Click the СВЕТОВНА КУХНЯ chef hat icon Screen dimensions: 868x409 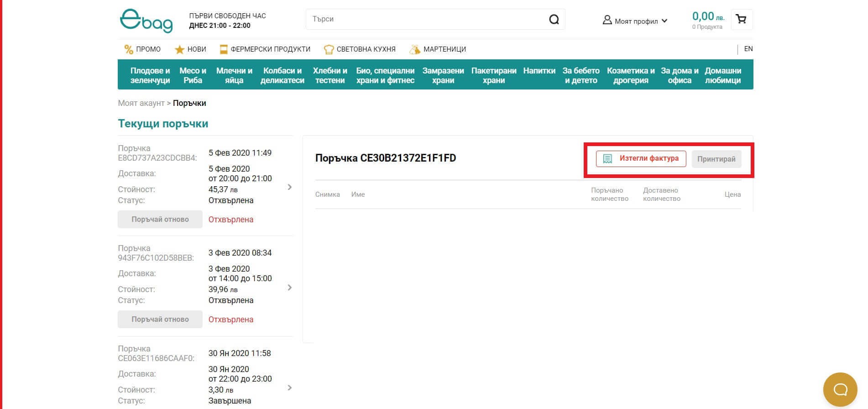[x=329, y=49]
